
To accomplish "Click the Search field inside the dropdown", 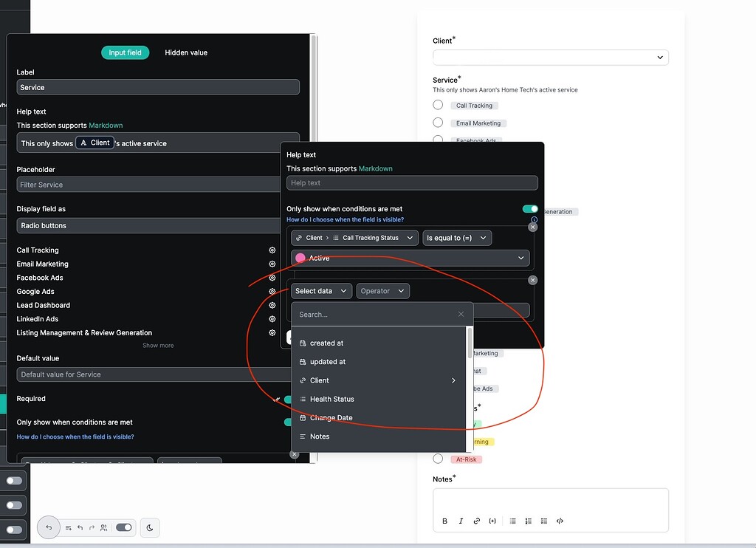I will (x=369, y=314).
